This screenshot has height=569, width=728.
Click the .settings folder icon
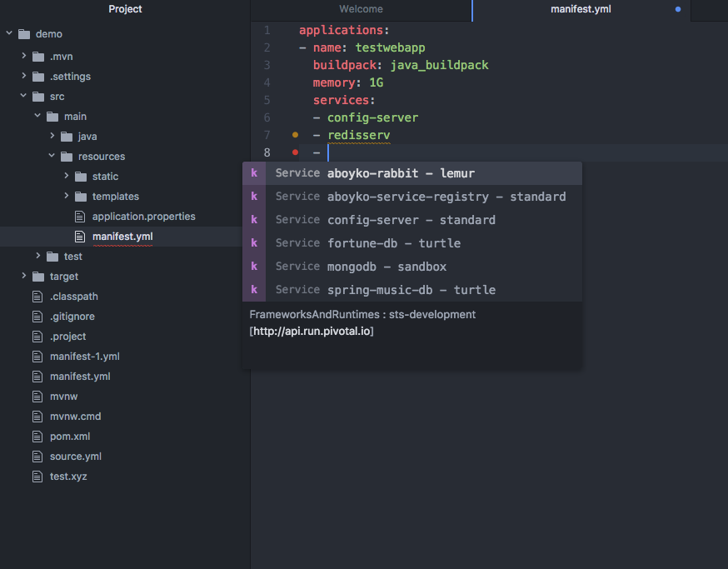coord(38,77)
